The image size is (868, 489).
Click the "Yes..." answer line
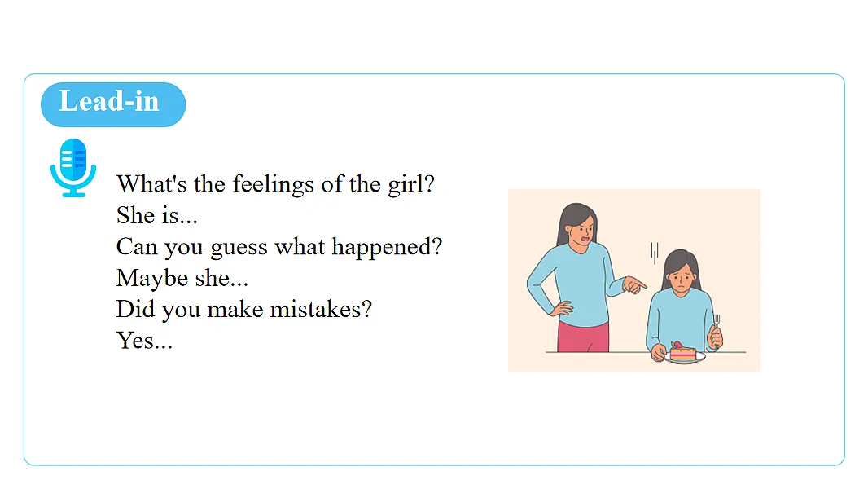144,340
